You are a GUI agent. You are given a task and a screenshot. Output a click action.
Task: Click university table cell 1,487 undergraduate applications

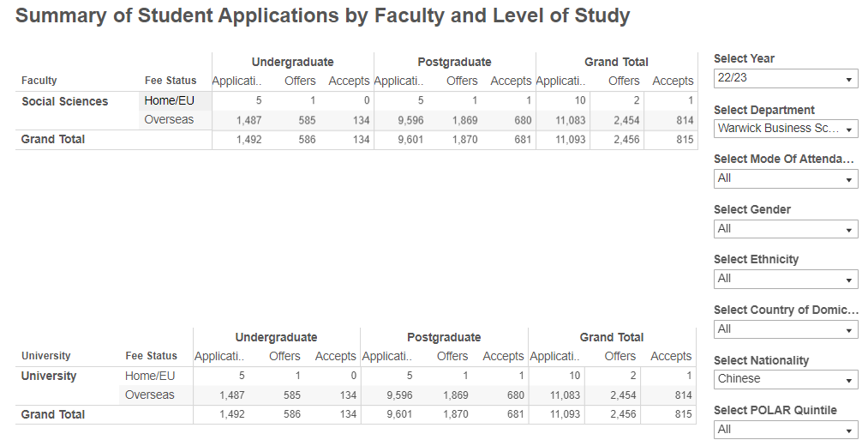(232, 395)
